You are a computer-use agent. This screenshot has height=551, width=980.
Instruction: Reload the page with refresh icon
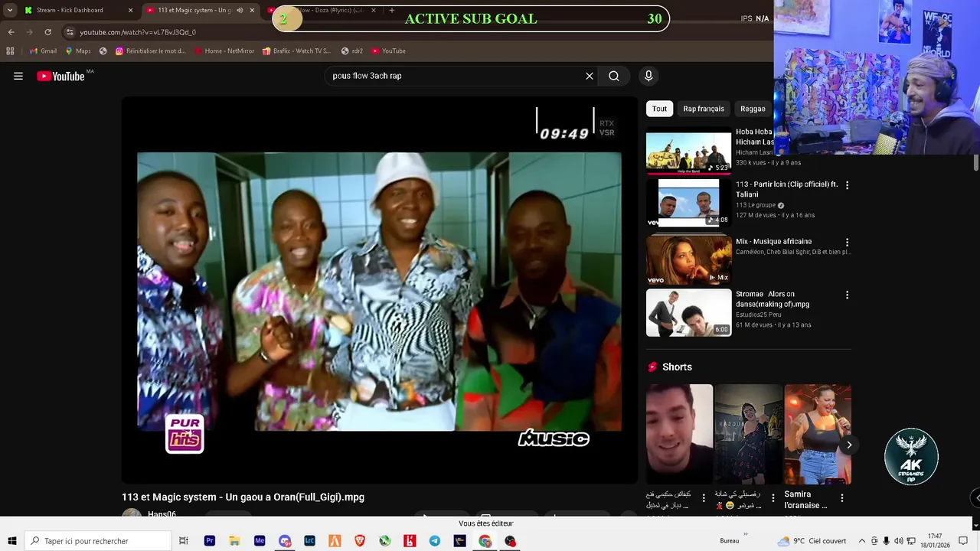[47, 32]
